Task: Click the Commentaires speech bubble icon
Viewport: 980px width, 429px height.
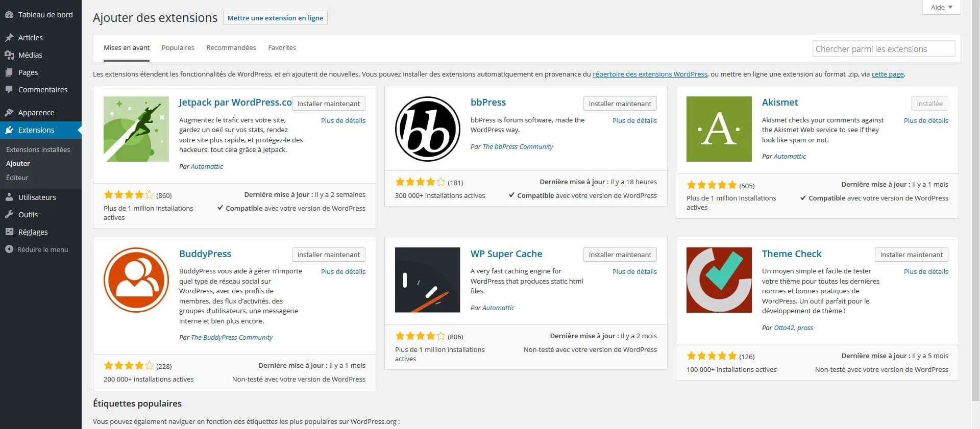Action: (x=9, y=90)
